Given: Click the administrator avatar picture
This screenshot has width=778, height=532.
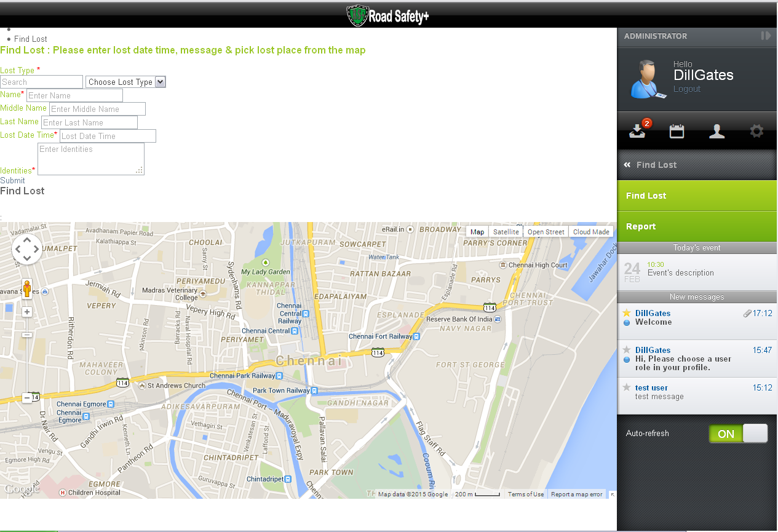Looking at the screenshot, I should 648,79.
